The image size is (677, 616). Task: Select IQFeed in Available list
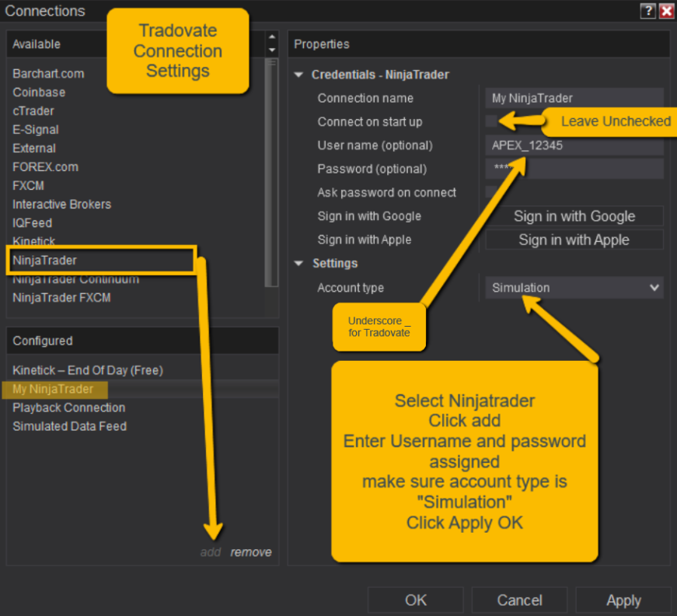pyautogui.click(x=33, y=223)
